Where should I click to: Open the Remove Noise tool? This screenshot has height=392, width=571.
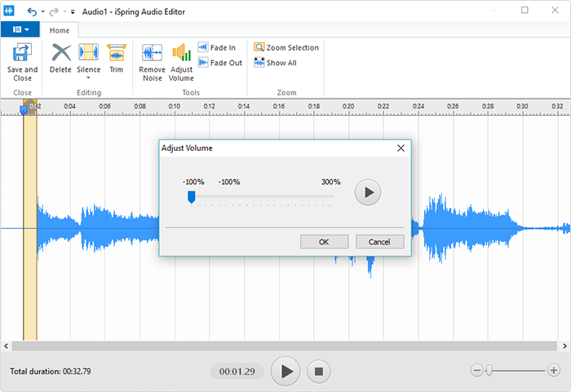pyautogui.click(x=153, y=63)
